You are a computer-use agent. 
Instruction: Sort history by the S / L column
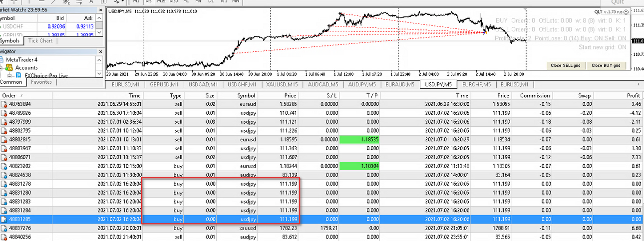319,95
